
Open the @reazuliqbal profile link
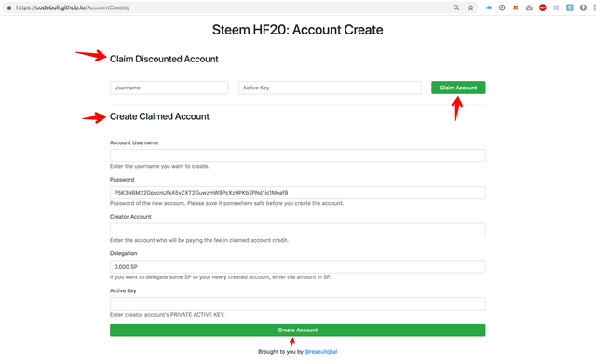(x=320, y=352)
